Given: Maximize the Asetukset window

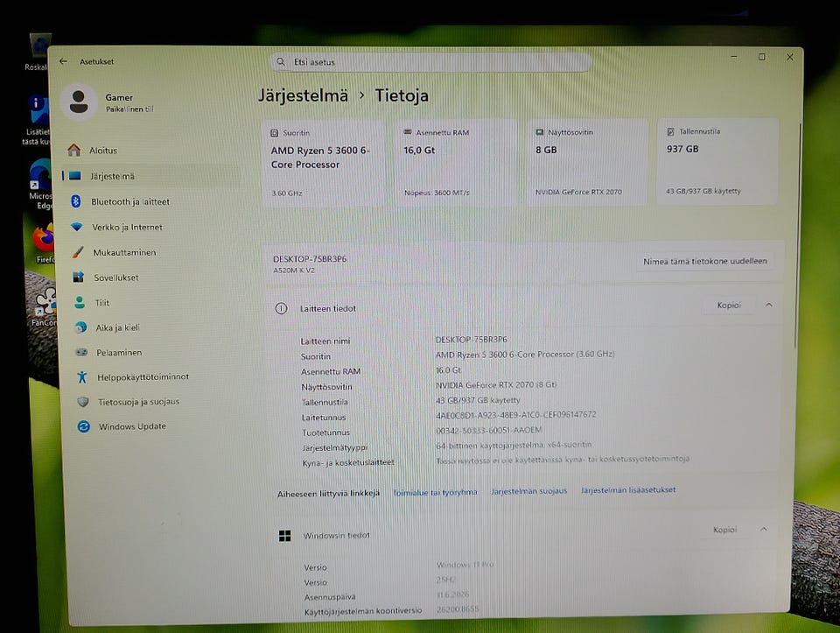Looking at the screenshot, I should point(762,57).
